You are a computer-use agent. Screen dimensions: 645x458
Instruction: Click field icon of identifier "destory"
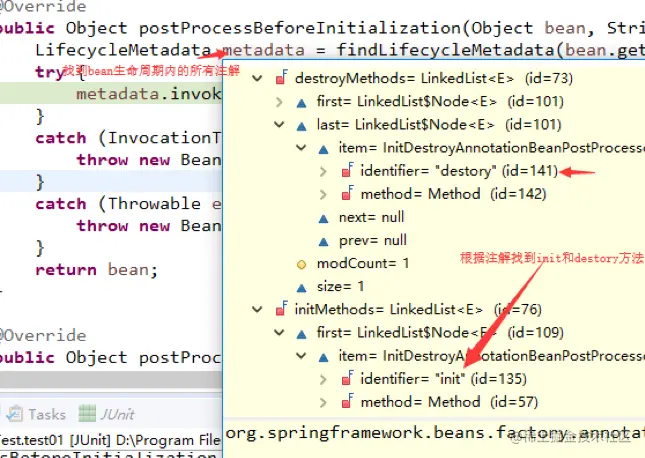[348, 170]
